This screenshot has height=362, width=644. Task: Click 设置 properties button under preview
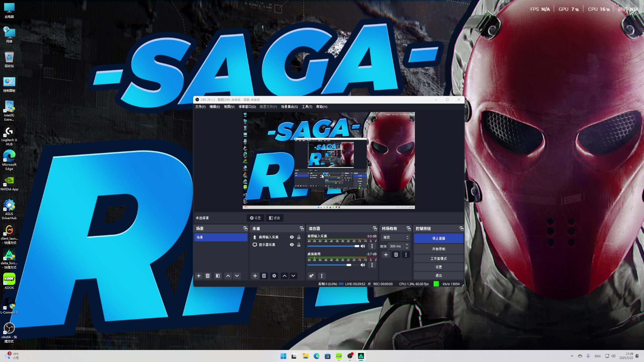tap(256, 218)
